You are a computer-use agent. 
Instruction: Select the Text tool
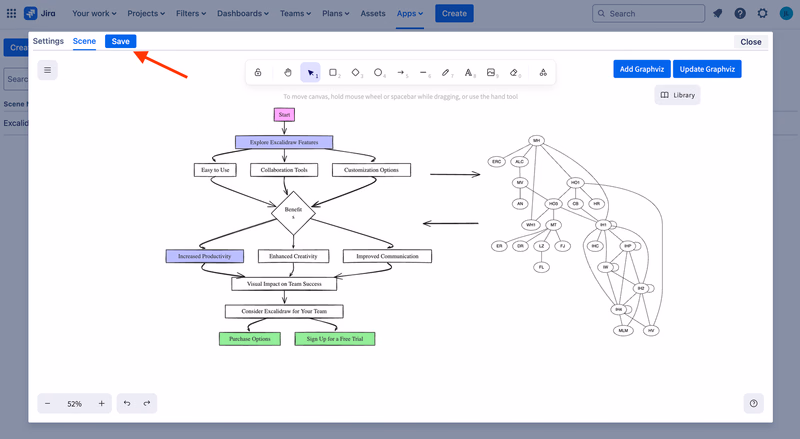click(468, 72)
